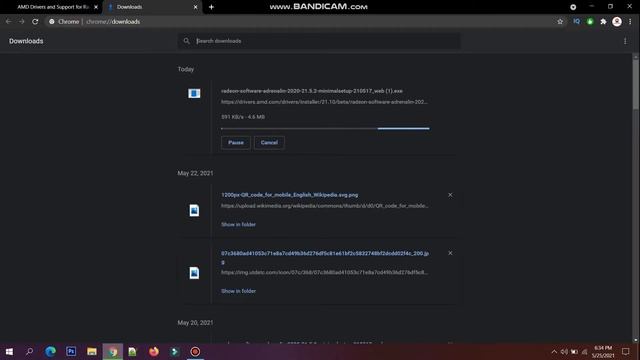Pause the radeon-software download
The image size is (640, 360).
click(x=236, y=142)
